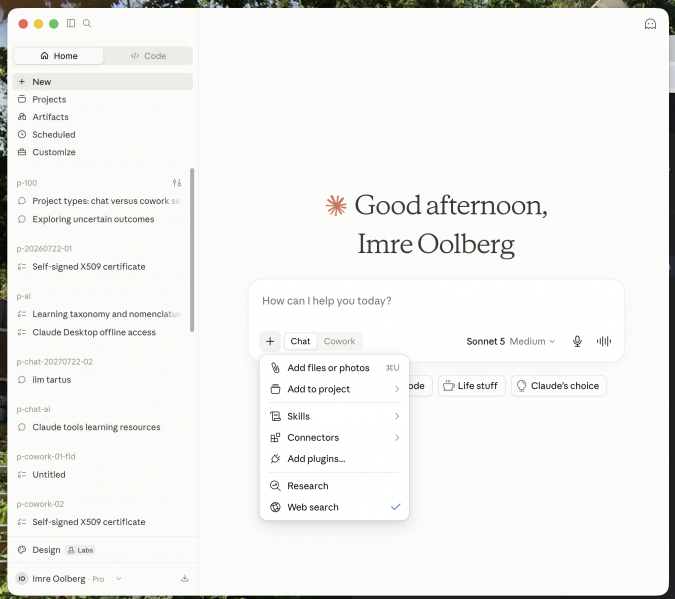Toggle Web search off in the menu
The height and width of the screenshot is (599, 675).
coord(334,507)
